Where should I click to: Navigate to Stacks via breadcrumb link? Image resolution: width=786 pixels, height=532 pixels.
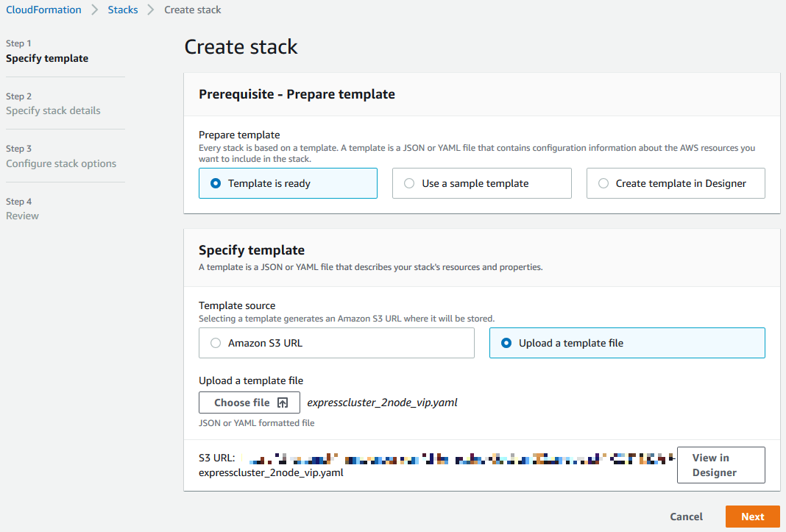click(123, 10)
